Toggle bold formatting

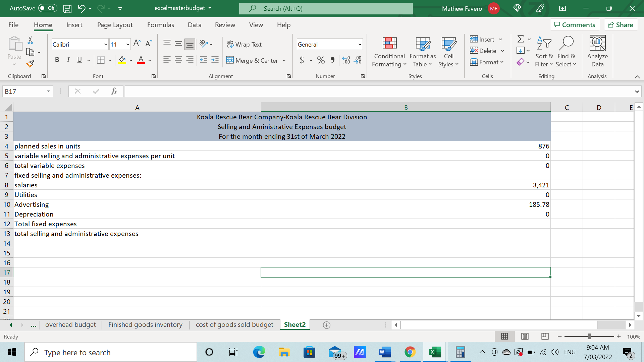tap(57, 60)
